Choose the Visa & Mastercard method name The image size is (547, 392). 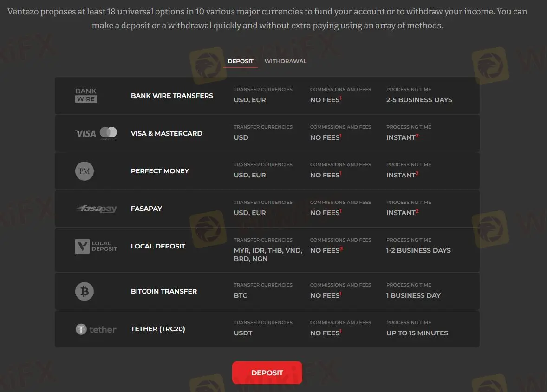pos(166,133)
